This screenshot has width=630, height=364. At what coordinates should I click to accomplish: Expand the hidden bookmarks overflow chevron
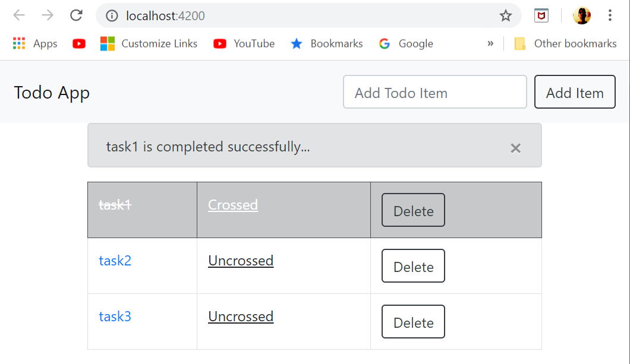click(x=490, y=43)
